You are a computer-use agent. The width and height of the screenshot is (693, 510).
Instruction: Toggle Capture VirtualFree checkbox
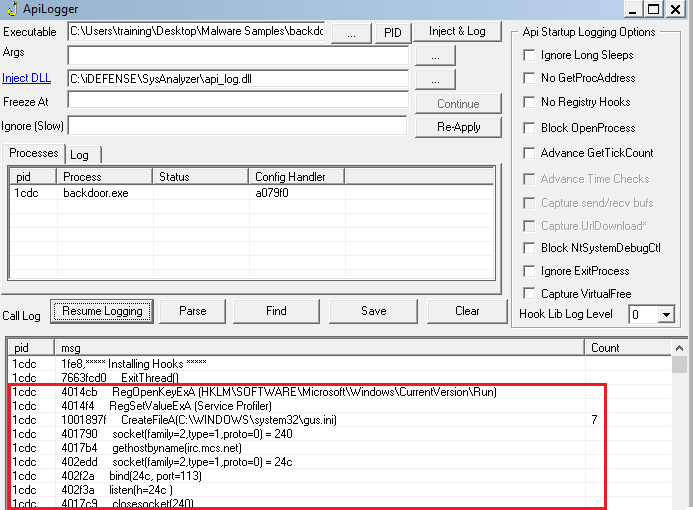[x=529, y=293]
